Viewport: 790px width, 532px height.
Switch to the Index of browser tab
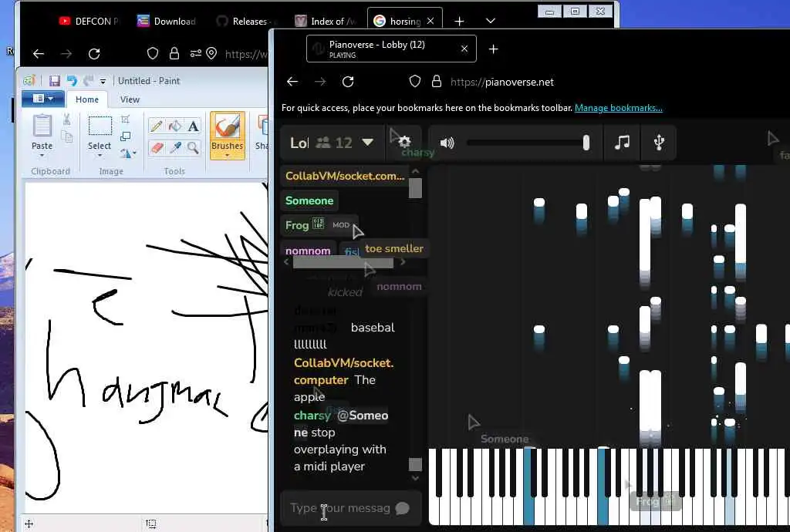(325, 21)
